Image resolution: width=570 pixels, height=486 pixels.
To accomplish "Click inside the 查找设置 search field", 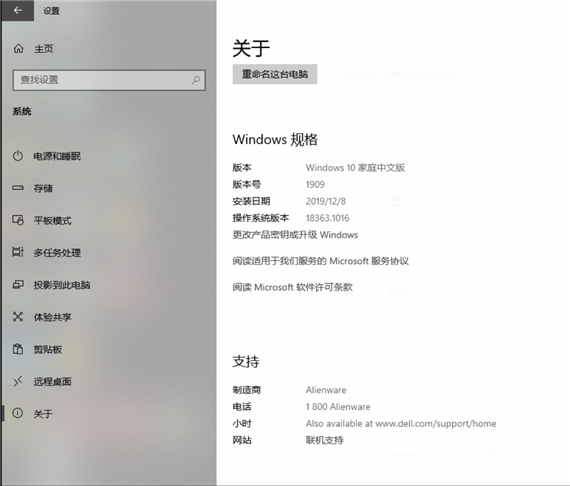I will [109, 80].
